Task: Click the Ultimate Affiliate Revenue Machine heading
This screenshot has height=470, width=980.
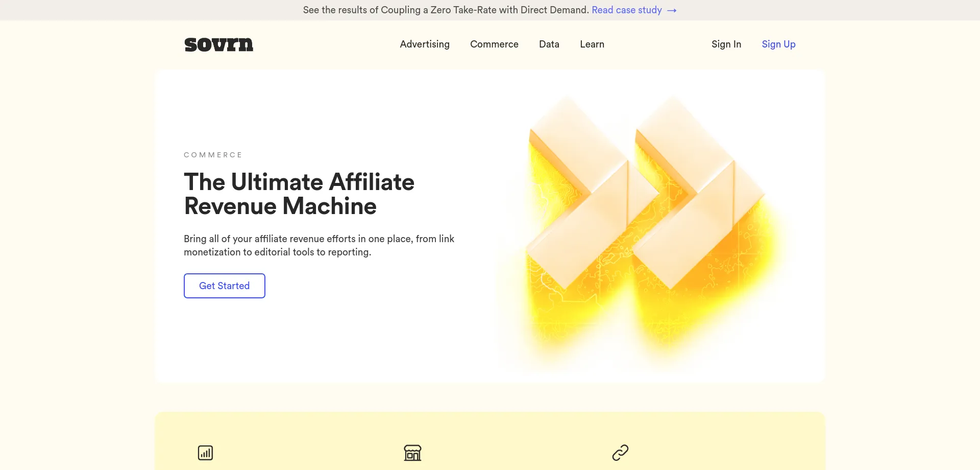Action: pos(299,194)
